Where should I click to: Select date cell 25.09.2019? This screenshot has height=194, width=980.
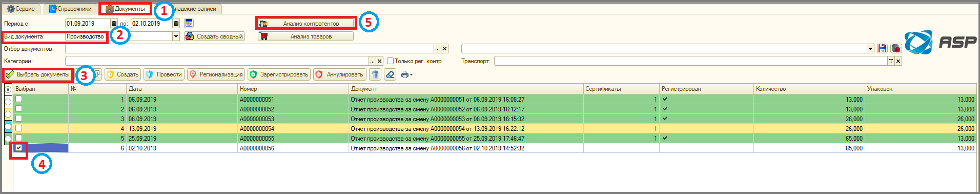pyautogui.click(x=182, y=139)
